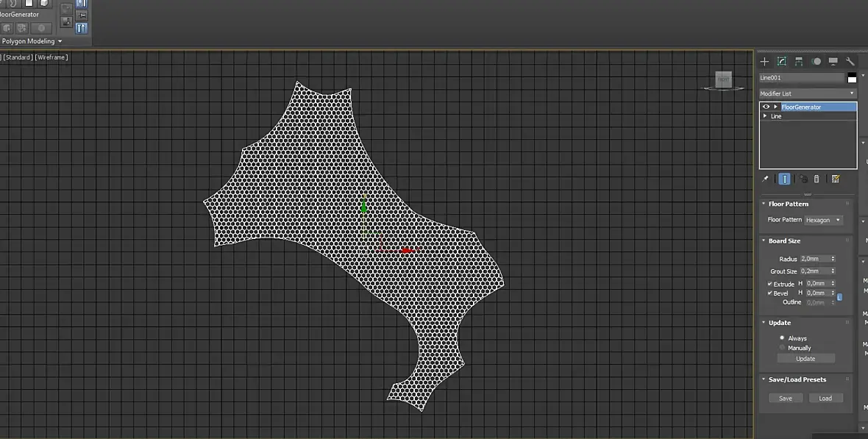Click the greyed ribbon icon above the flask icon
The width and height of the screenshot is (868, 439).
66,8
